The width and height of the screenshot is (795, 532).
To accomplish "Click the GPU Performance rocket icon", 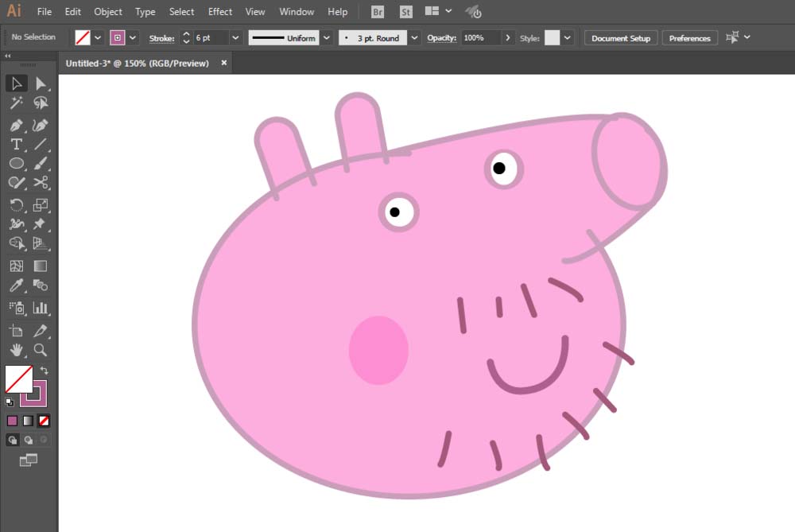I will click(473, 12).
